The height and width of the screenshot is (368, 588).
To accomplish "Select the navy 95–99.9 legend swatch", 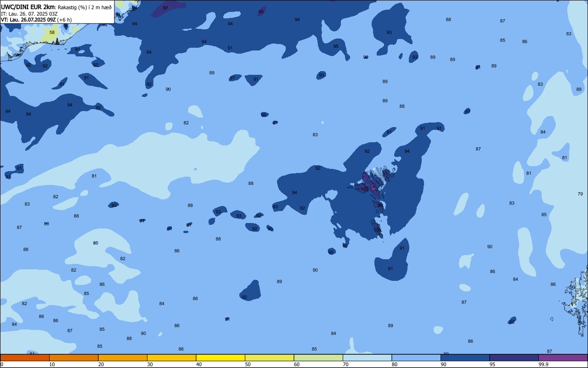I will pos(514,357).
